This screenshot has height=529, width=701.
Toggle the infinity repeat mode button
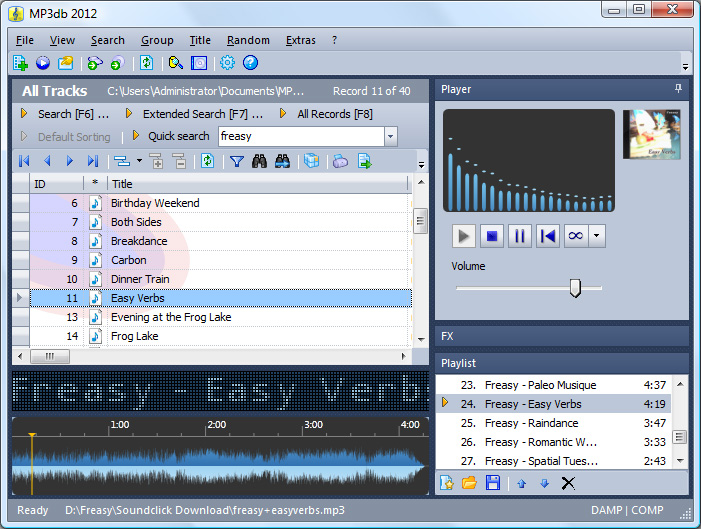click(575, 236)
